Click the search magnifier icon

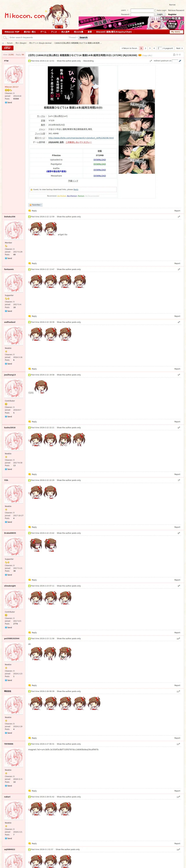point(5,37)
